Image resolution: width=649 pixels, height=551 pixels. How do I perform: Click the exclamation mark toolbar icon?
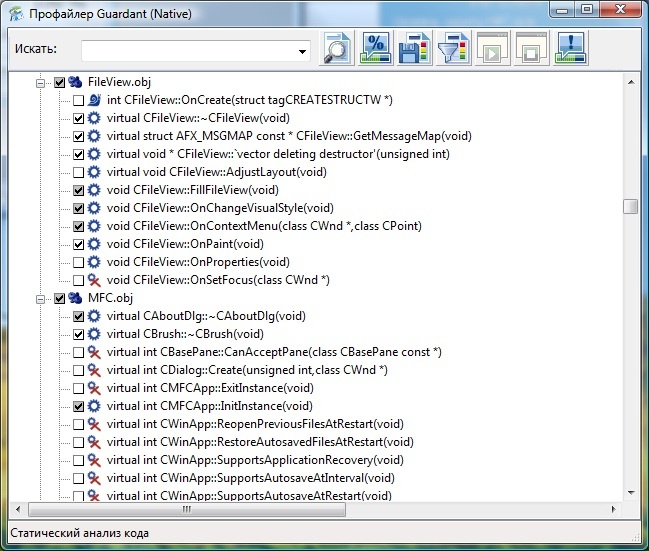click(568, 49)
